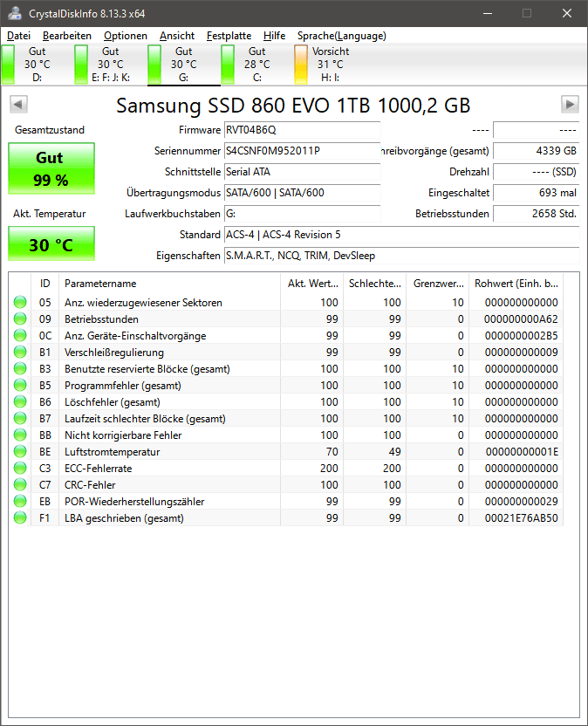This screenshot has height=726, width=588.
Task: Select the Vorsicht disk H: I: tab
Action: point(330,65)
